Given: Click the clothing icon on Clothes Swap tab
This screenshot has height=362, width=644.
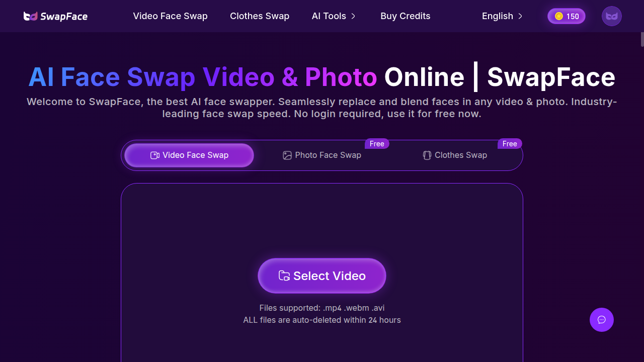Looking at the screenshot, I should pyautogui.click(x=427, y=155).
